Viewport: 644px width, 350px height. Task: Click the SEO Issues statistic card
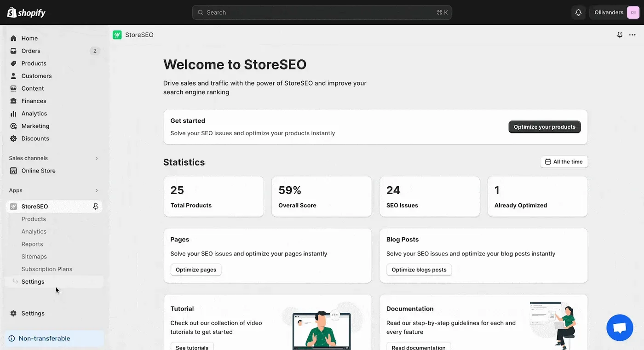tap(430, 196)
